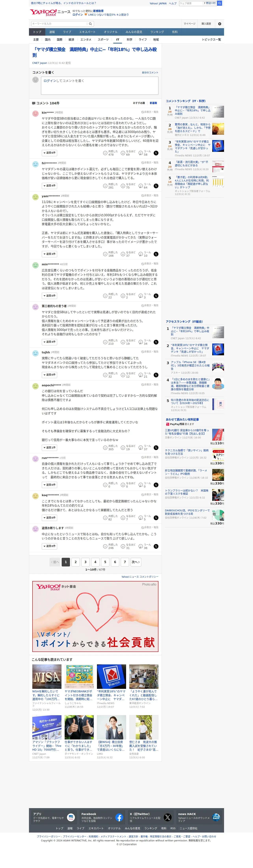Toggle 共感した on 返信お断りします comment

(110, 546)
